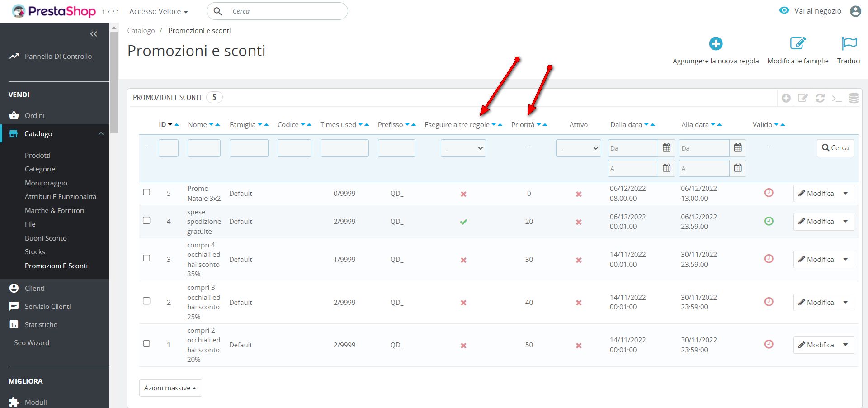This screenshot has height=408, width=868.
Task: Click the refresh list icon in panel header
Action: [820, 98]
